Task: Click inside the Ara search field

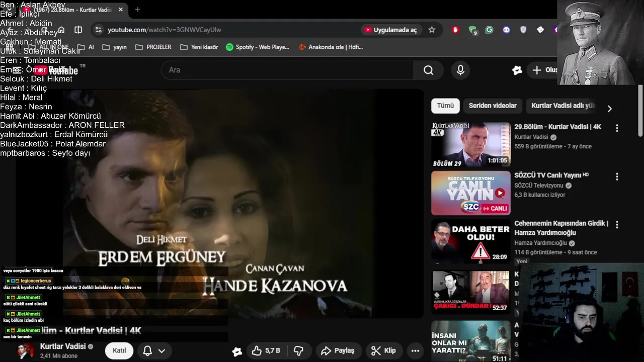Action: 287,70
